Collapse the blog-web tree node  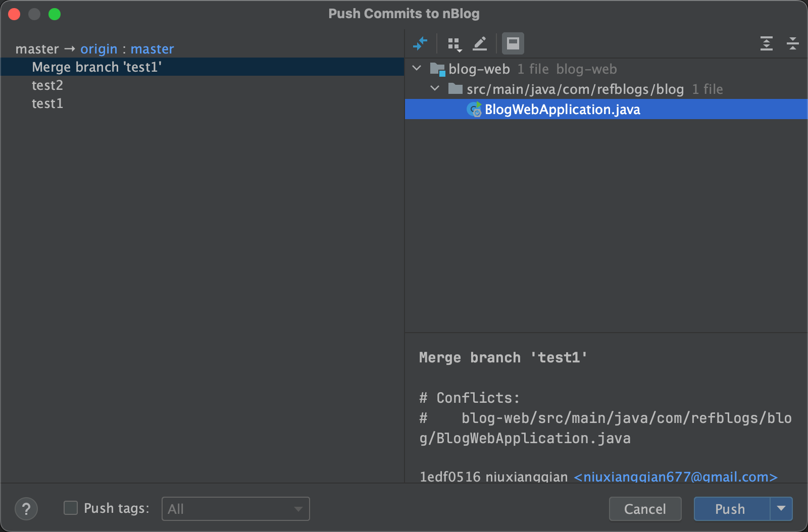coord(417,68)
